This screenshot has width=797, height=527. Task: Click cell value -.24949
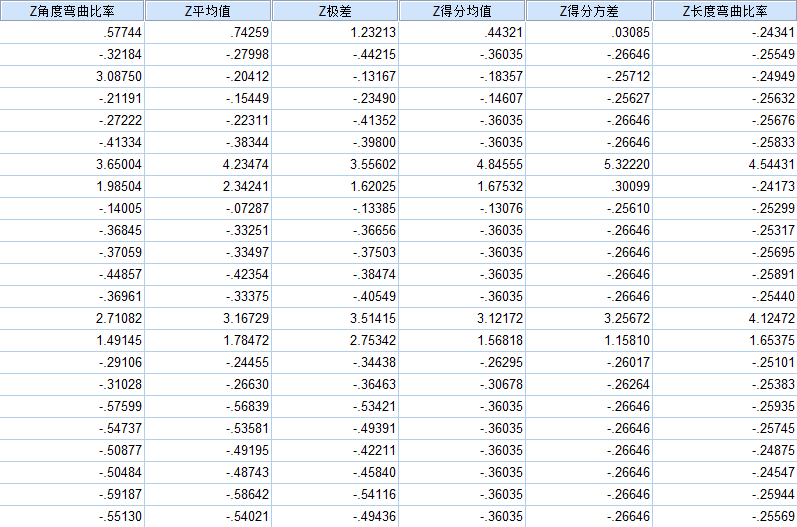[x=773, y=76]
